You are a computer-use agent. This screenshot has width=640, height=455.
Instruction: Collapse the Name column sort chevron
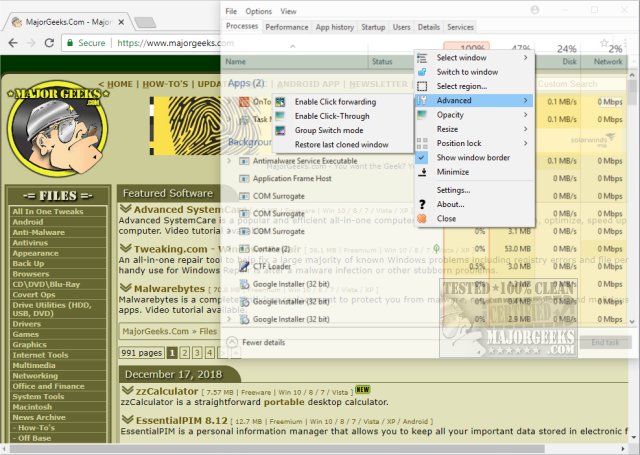(293, 47)
